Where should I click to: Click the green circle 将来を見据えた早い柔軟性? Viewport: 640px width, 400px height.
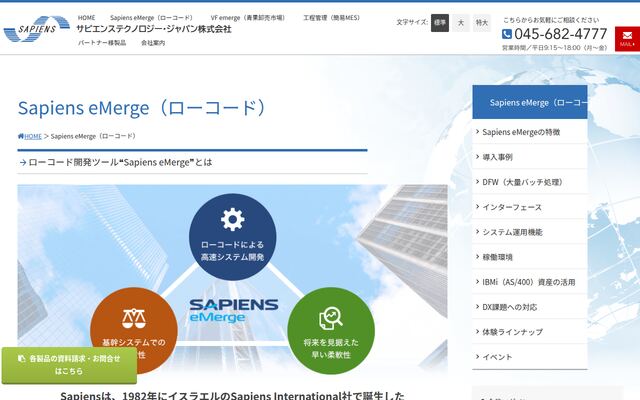click(x=331, y=331)
